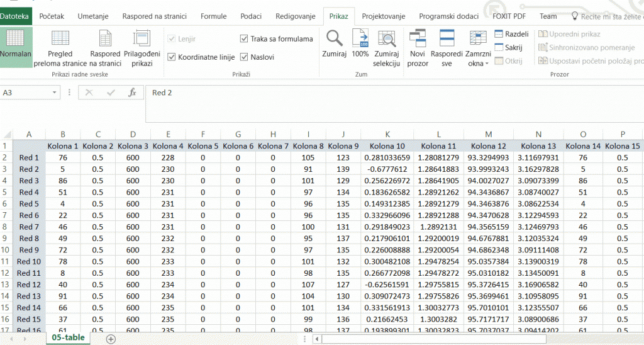The height and width of the screenshot is (345, 644).
Task: Open the Projektovanje tab
Action: 384,16
